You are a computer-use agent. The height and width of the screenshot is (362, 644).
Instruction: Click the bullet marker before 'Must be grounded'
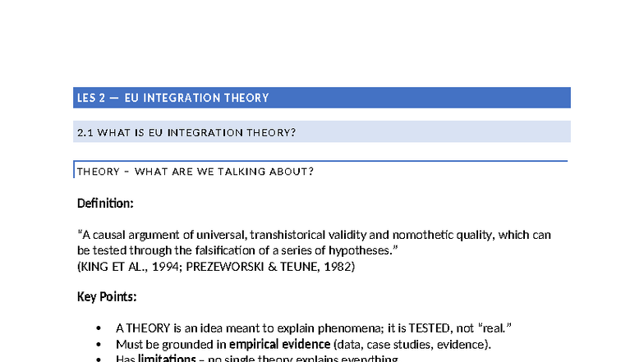99,345
